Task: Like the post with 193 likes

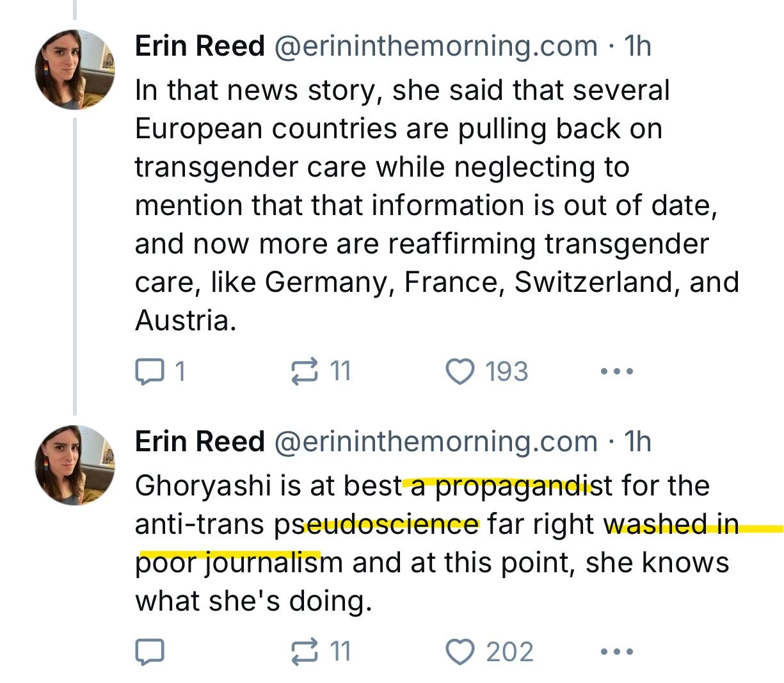Action: (459, 371)
